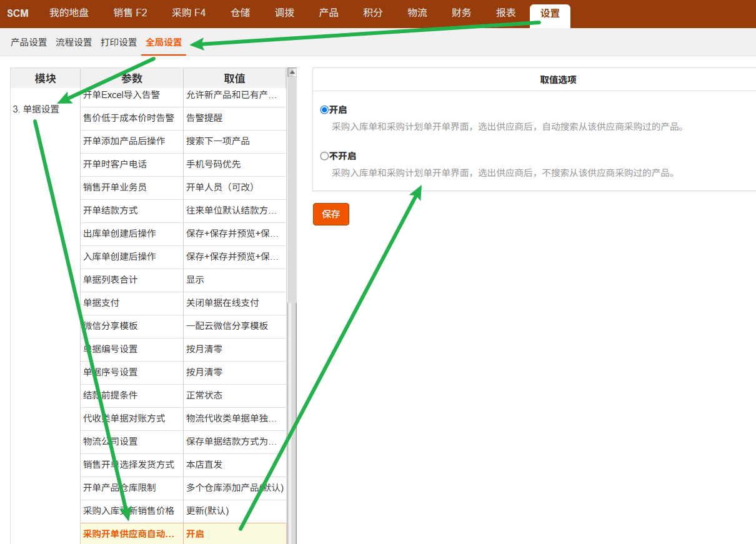This screenshot has height=544, width=756.
Task: Select the 开启 radio button
Action: pos(324,110)
